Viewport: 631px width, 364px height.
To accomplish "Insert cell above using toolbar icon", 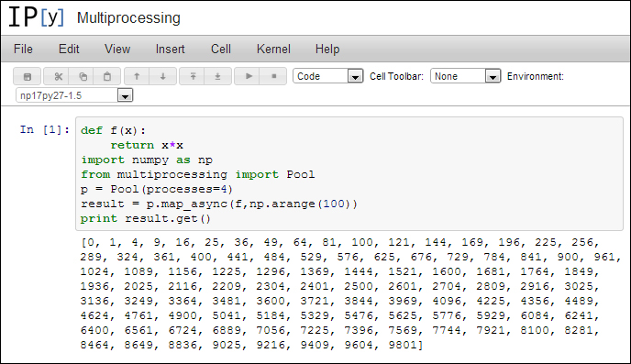I will [x=193, y=76].
